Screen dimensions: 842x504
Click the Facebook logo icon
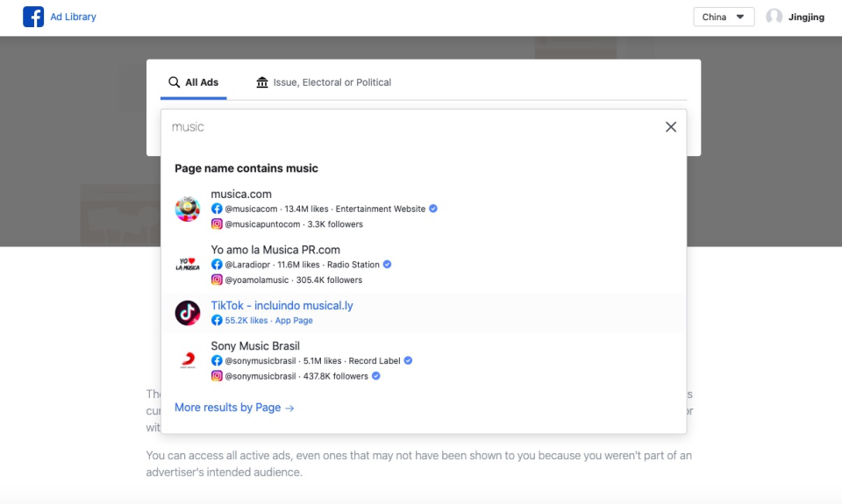click(33, 17)
